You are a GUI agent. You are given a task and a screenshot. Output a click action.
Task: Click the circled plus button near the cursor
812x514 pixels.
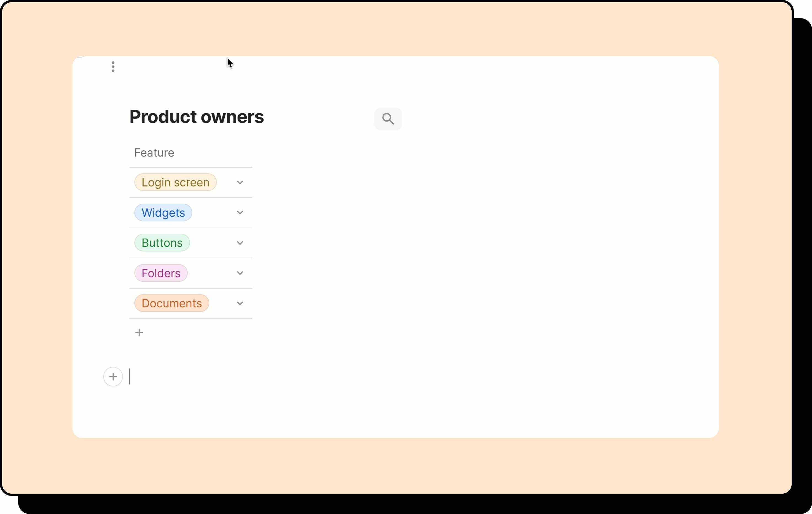click(113, 377)
